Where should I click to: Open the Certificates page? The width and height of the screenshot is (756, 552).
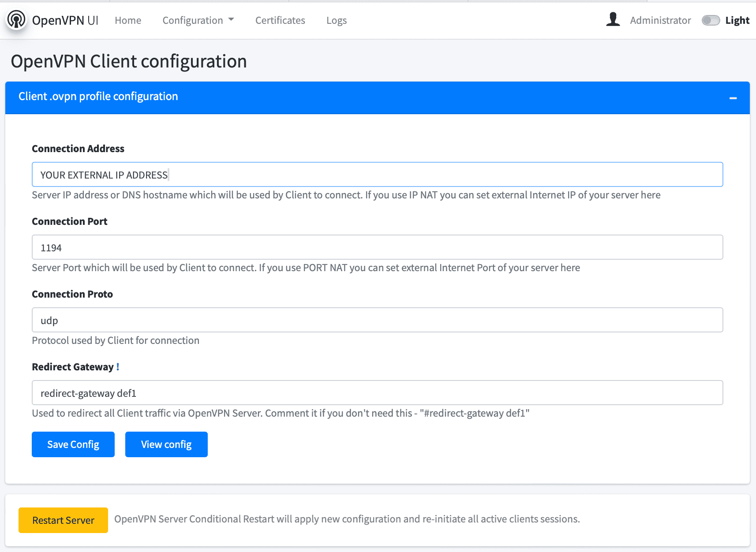(x=280, y=20)
